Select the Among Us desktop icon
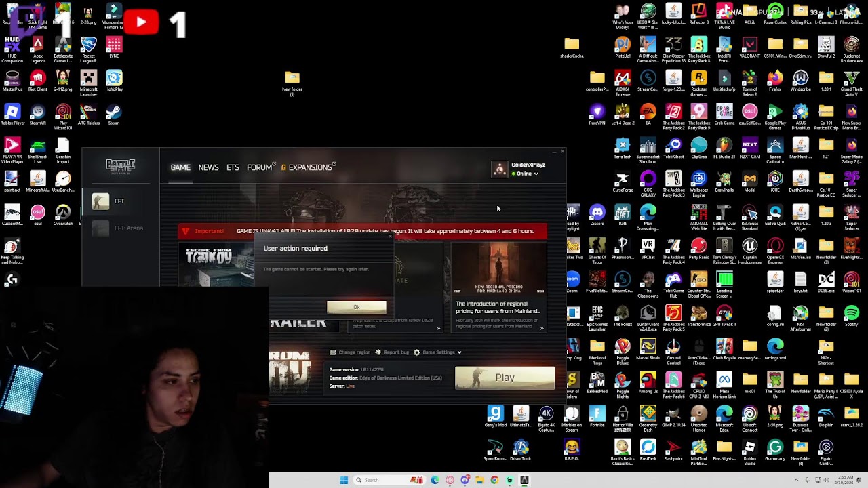Viewport: 868px width, 488px height. coord(648,382)
